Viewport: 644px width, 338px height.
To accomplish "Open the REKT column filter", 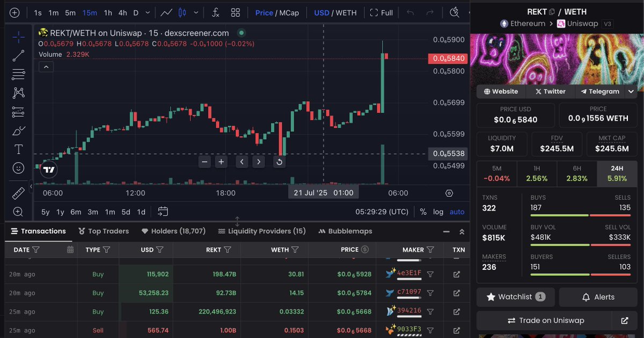I will click(x=228, y=249).
